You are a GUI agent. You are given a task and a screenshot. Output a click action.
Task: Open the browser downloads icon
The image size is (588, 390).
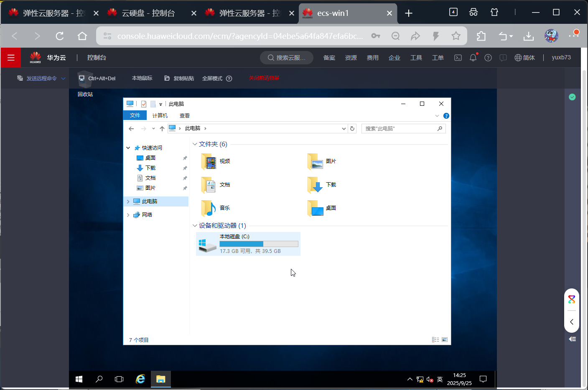(x=529, y=36)
